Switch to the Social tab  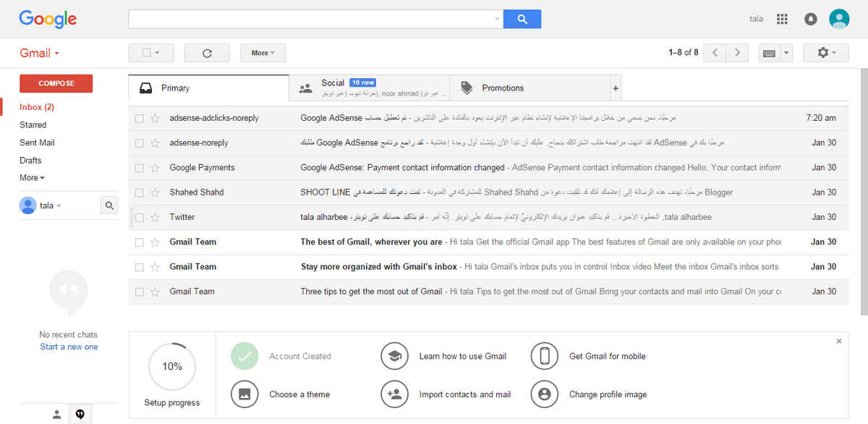tap(369, 88)
